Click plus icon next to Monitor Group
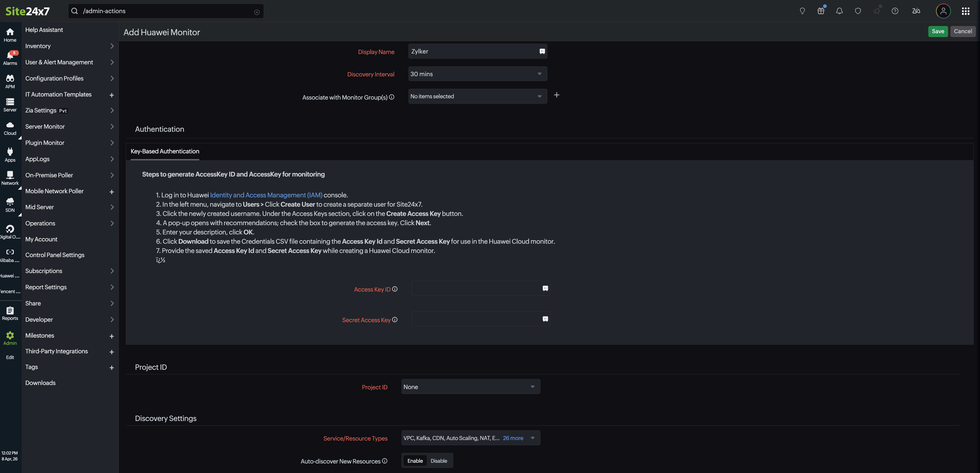This screenshot has height=473, width=980. 557,95
